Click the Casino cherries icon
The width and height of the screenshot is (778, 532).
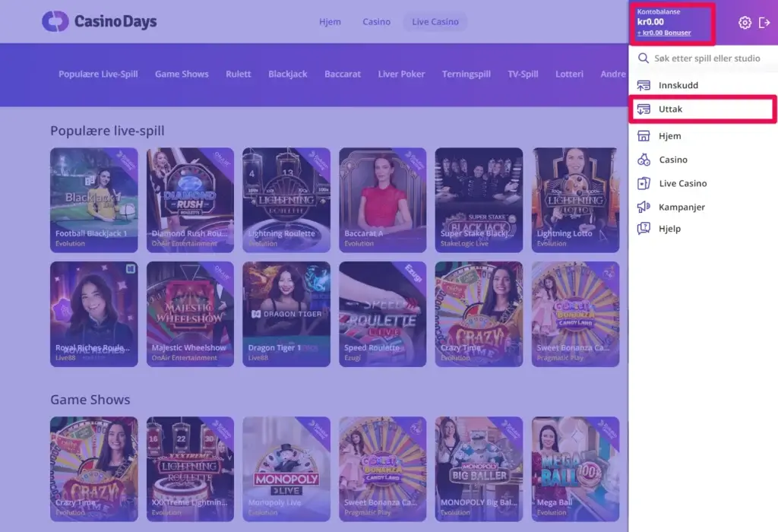tap(644, 160)
